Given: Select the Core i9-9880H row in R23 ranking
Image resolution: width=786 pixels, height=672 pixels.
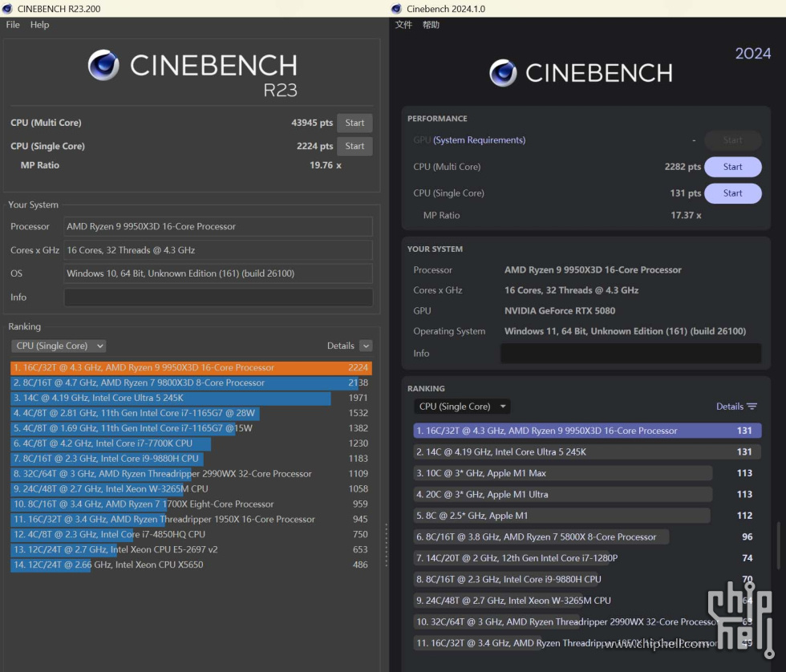Looking at the screenshot, I should 191,459.
